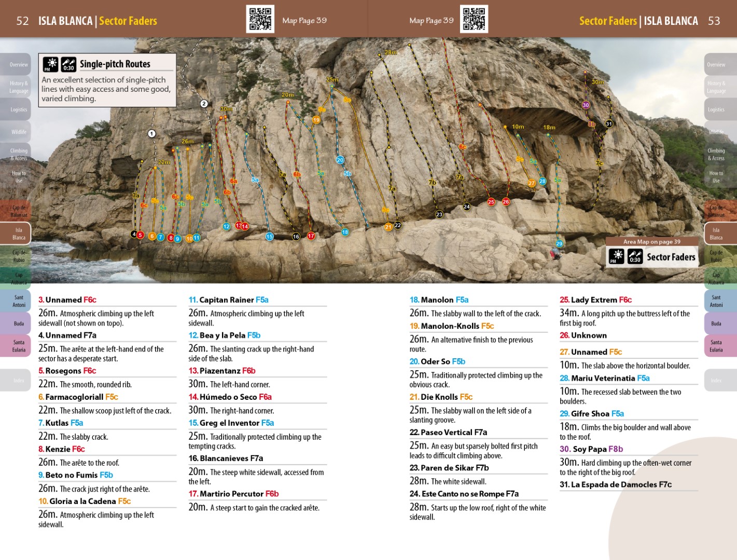Click route marker 2 on the topo

(x=204, y=104)
